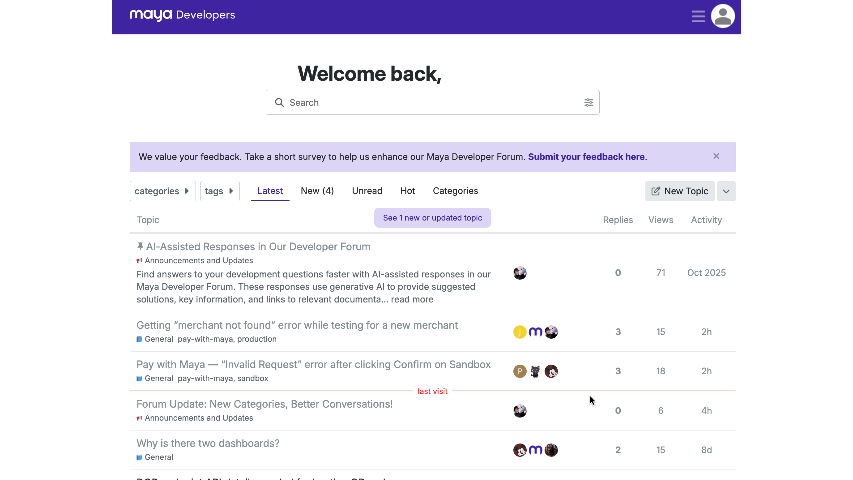Sort topics by Replies column
853x480 pixels.
click(618, 220)
